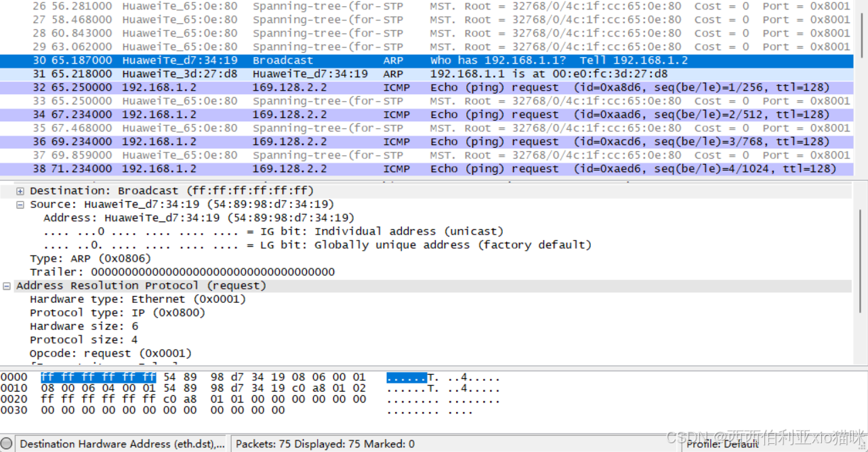Click Address: HuaweiTe_d7:34:19 sub-field
868x452 pixels.
click(199, 218)
